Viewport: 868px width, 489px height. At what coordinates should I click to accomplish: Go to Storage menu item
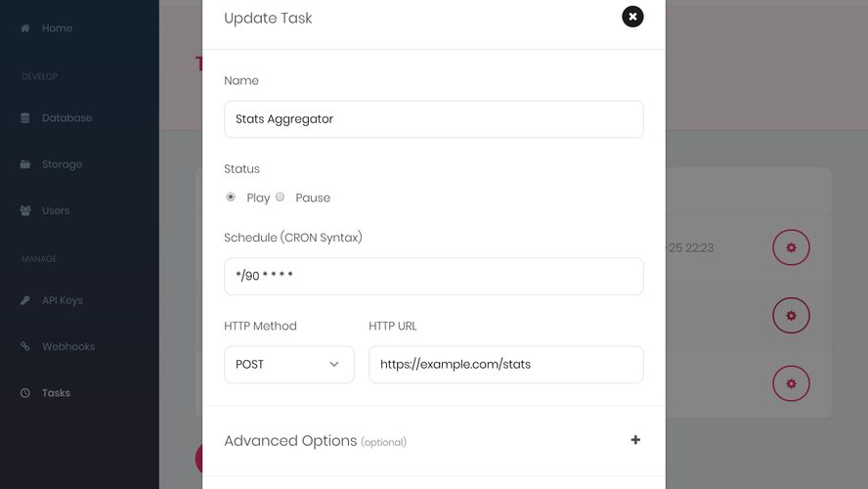[62, 164]
